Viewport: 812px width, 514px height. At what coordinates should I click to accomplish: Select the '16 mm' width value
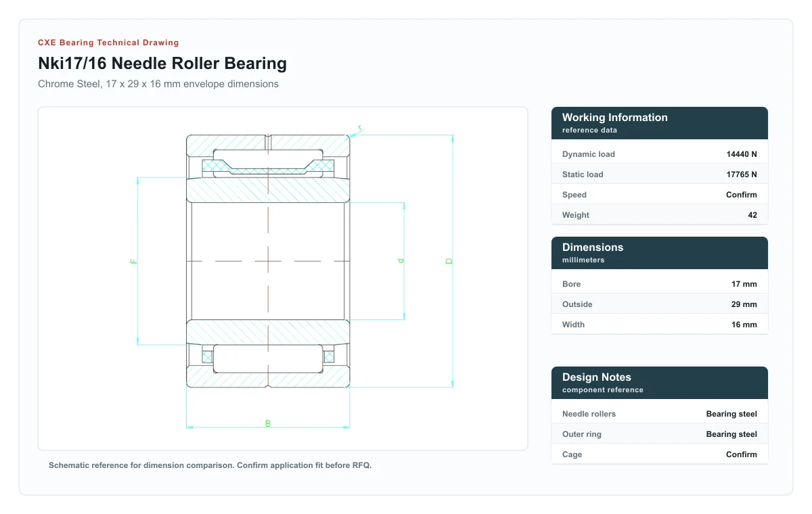point(744,325)
